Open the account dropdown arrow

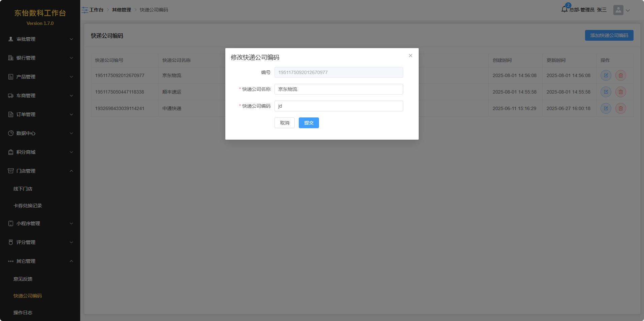628,10
